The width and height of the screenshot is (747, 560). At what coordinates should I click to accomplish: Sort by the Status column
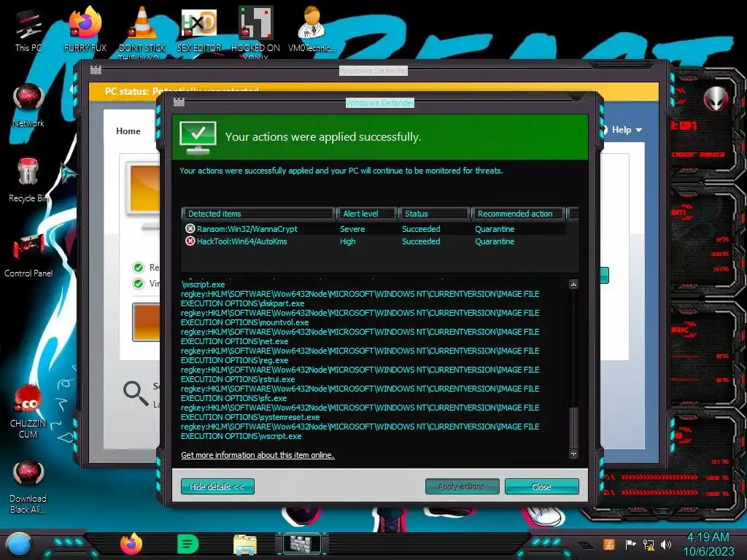[x=434, y=214]
